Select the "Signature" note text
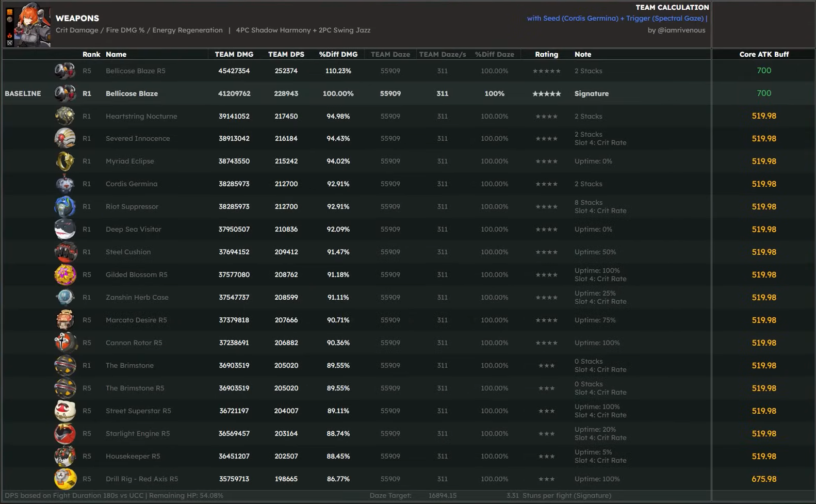 pos(592,93)
